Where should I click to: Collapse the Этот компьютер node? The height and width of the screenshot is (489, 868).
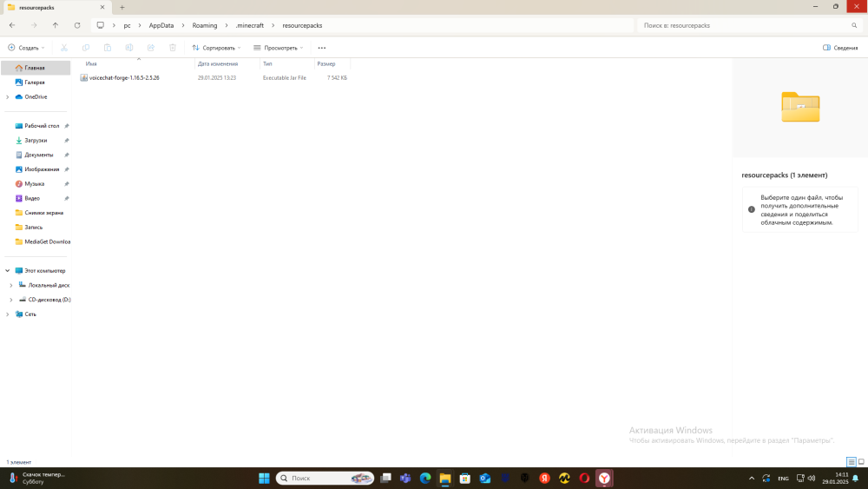(x=7, y=271)
